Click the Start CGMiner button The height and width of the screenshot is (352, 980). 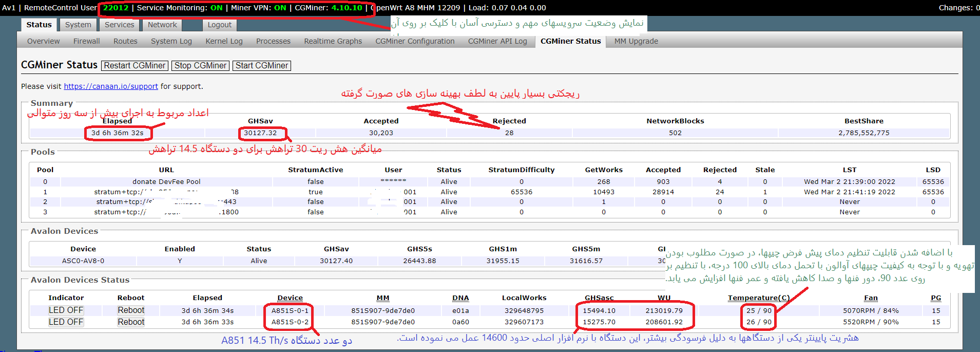click(x=262, y=65)
